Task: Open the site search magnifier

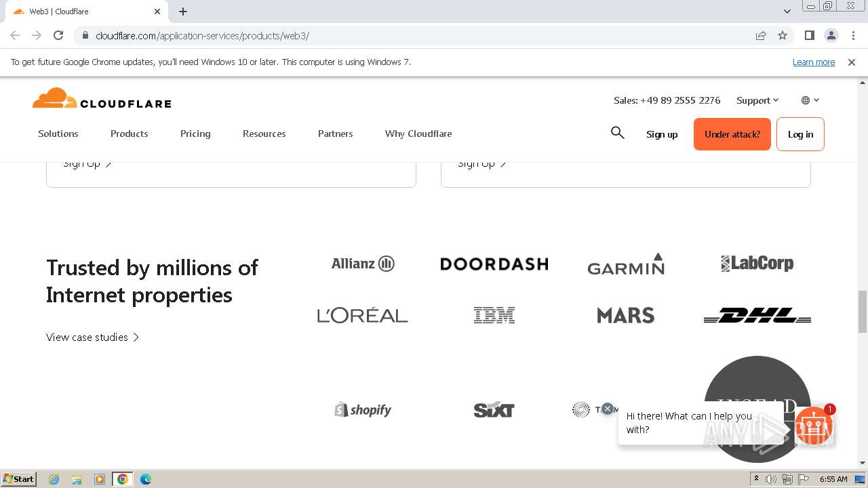Action: (617, 133)
